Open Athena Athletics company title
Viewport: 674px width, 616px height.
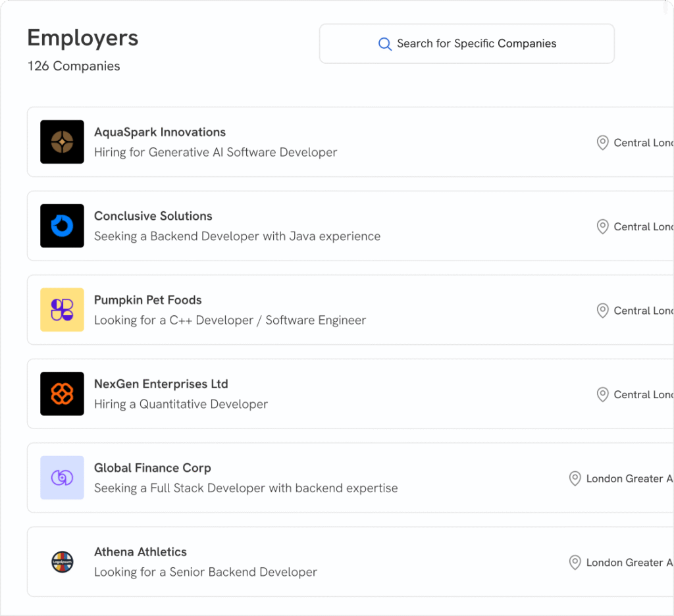140,552
